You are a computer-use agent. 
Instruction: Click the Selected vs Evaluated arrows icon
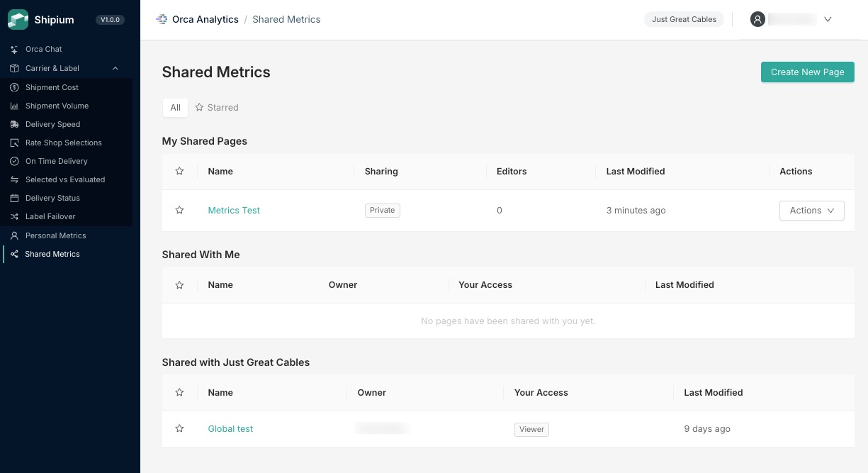14,179
